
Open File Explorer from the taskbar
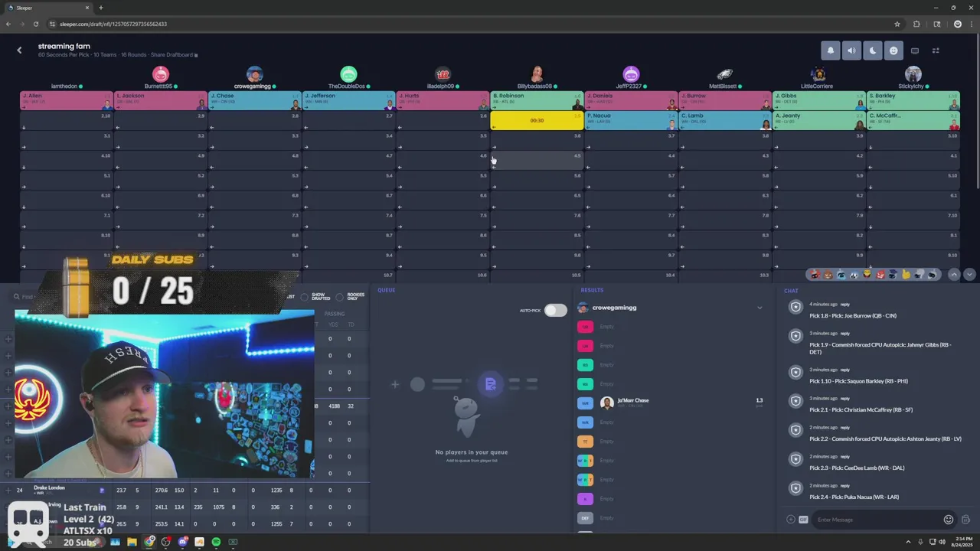[132, 542]
